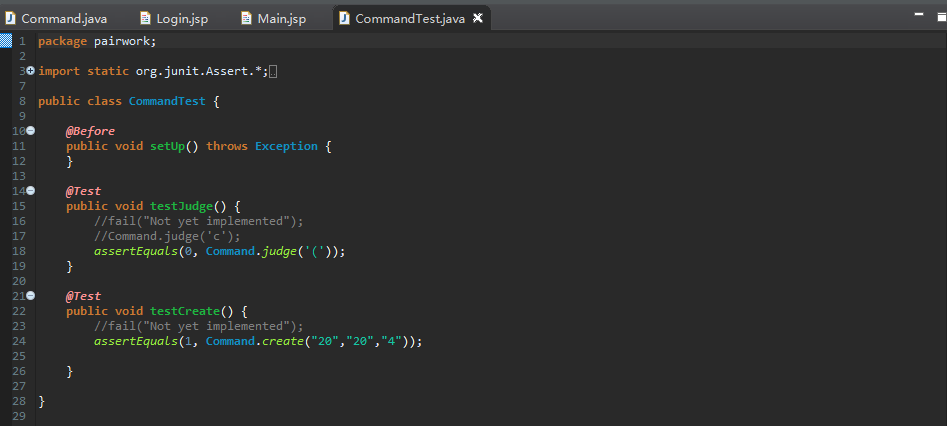Switch to the Command.java tab
The height and width of the screenshot is (426, 947).
click(57, 19)
